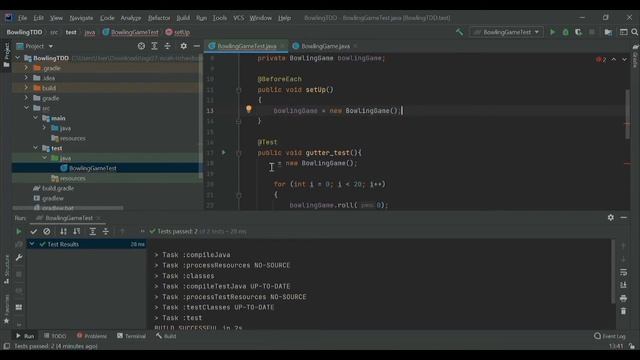Open the Structure side tool window
This screenshot has width=640, height=360.
[6, 269]
